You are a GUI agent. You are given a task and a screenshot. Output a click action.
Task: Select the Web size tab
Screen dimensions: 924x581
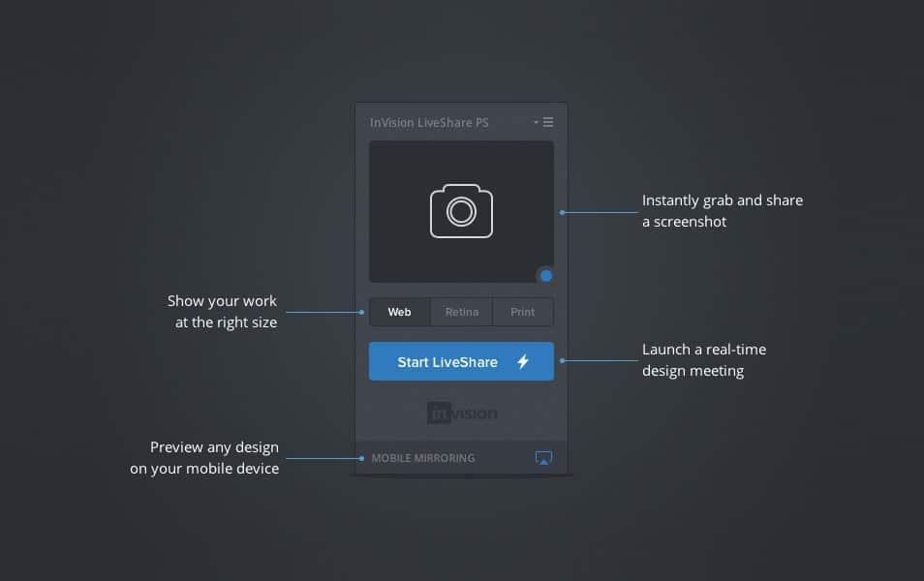coord(400,312)
